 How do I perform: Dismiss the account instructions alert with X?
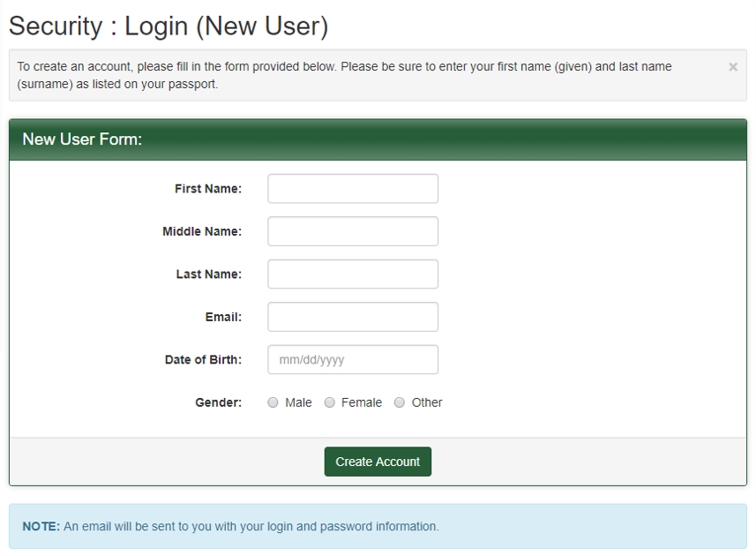coord(732,67)
